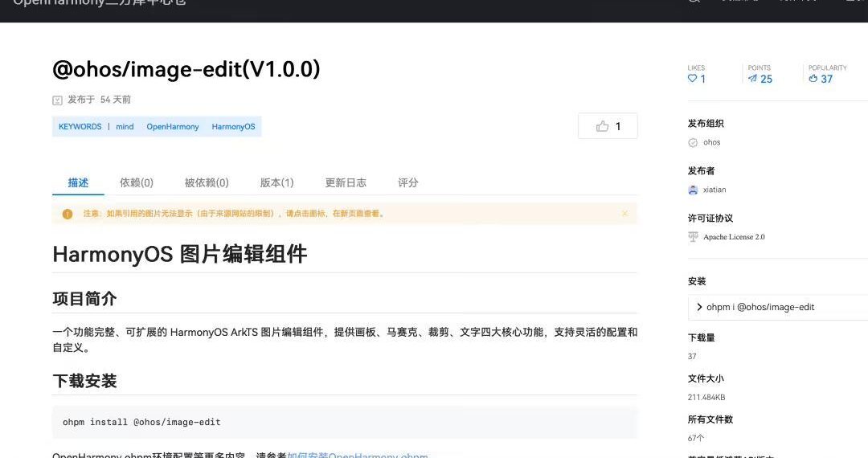Click the 发布组织 label

pyautogui.click(x=706, y=124)
